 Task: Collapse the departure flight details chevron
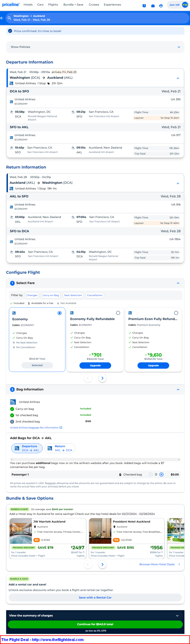coord(178,78)
